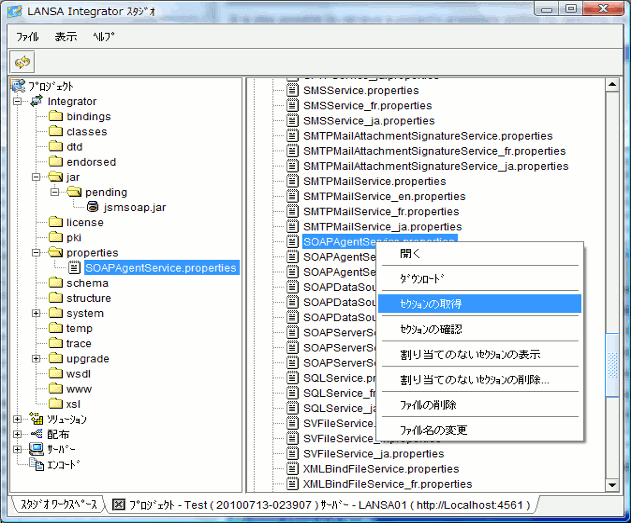
Task: Click the jsmsoap.jar file icon
Action: (x=93, y=207)
